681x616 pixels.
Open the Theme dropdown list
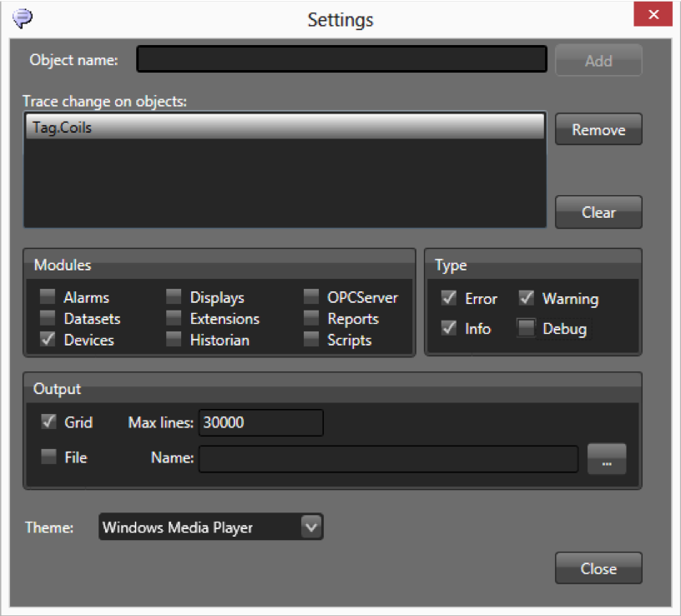coord(310,527)
